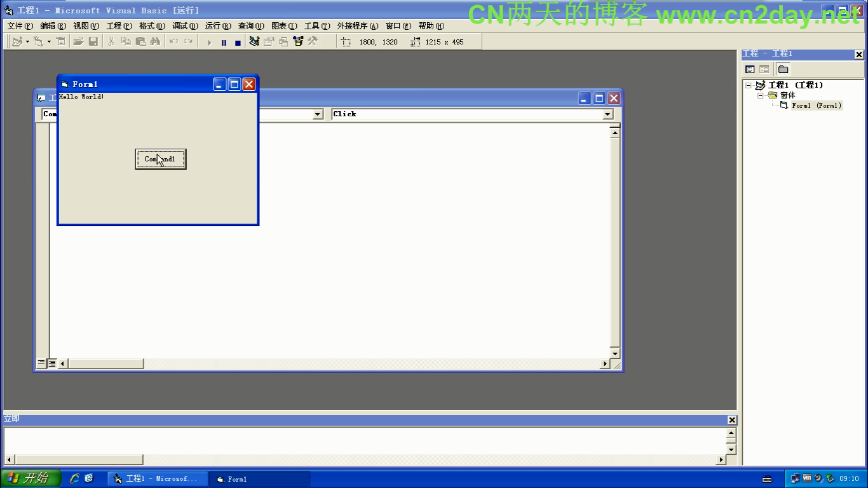The height and width of the screenshot is (488, 868).
Task: Select Form1 (Form1) in project tree
Action: (817, 105)
